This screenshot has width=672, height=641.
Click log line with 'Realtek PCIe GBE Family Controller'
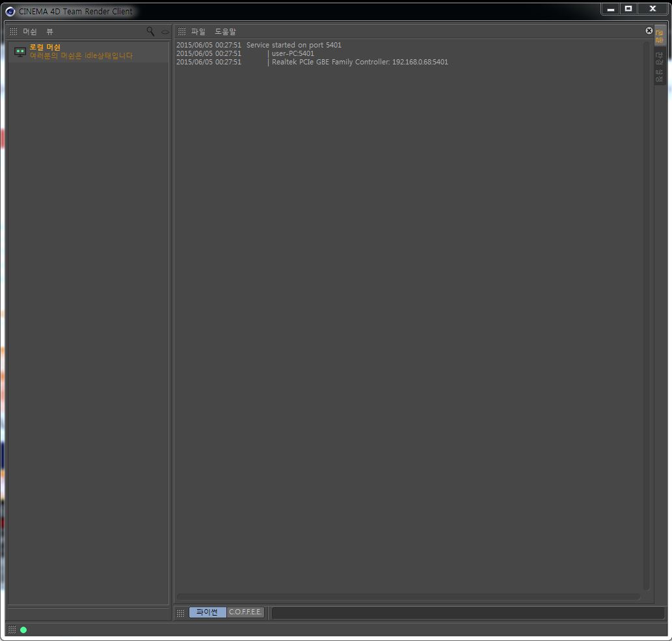(360, 62)
